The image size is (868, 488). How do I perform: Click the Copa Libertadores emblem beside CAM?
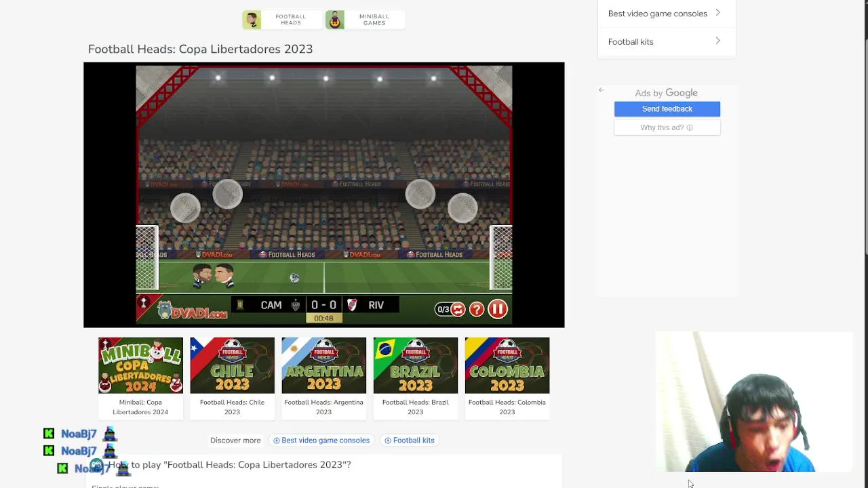point(239,305)
